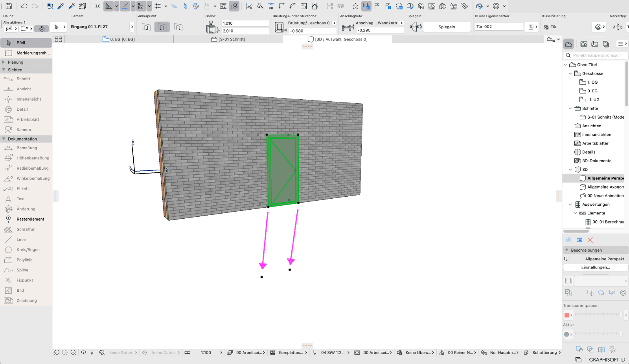
Task: Select the Fixpunkt hotspot tool
Action: pyautogui.click(x=26, y=280)
